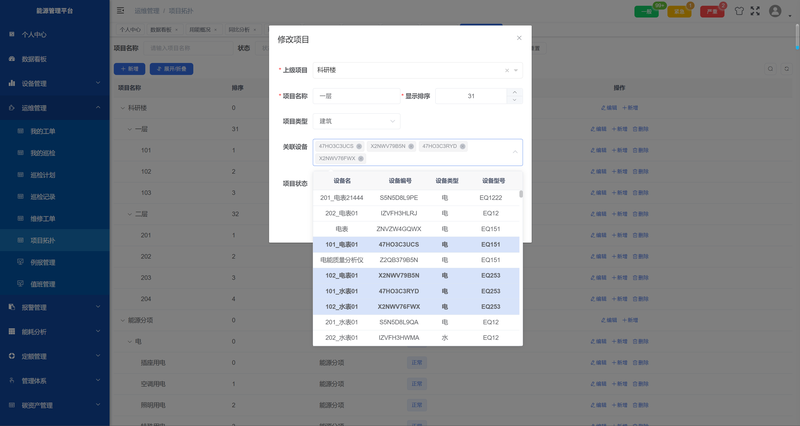Click the 展开/折叠 button
This screenshot has width=800, height=426.
pos(171,69)
